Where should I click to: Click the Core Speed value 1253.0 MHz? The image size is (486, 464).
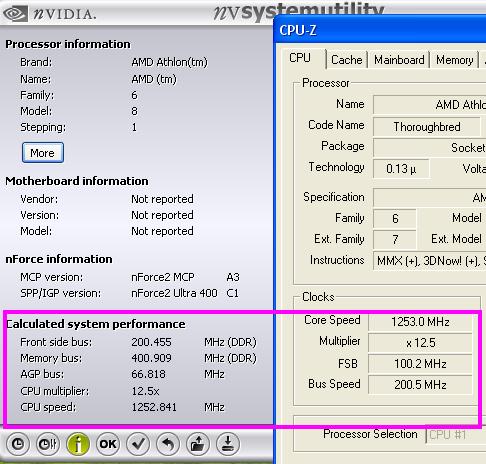coord(420,322)
